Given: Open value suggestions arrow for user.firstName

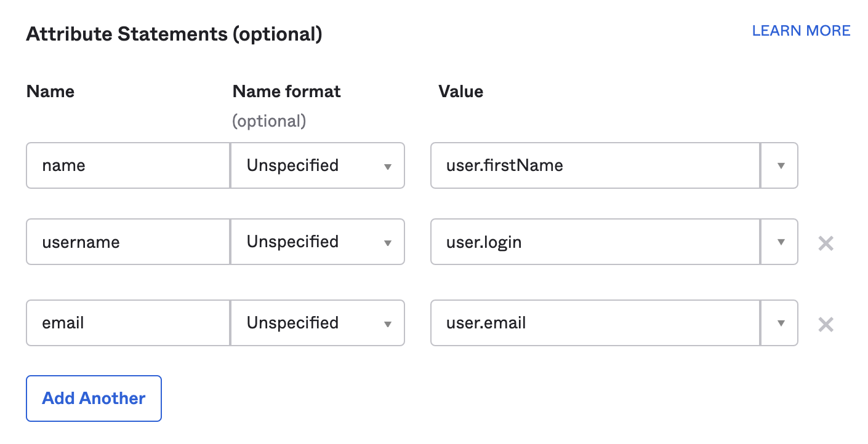Looking at the screenshot, I should click(780, 165).
